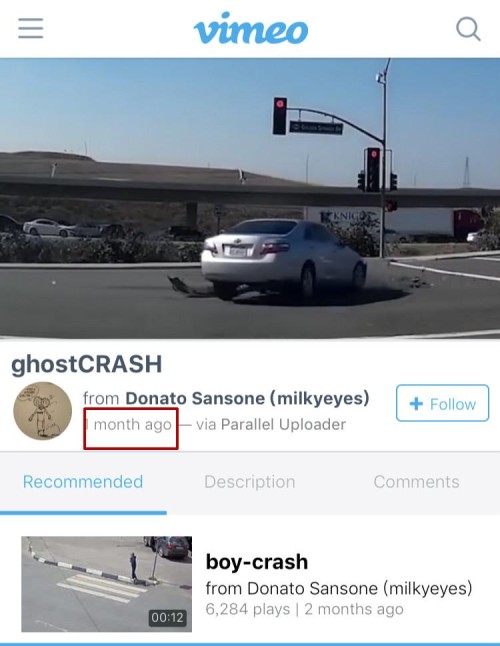This screenshot has height=646, width=500.
Task: Open the boy-crash video thumbnail
Action: pos(107,584)
